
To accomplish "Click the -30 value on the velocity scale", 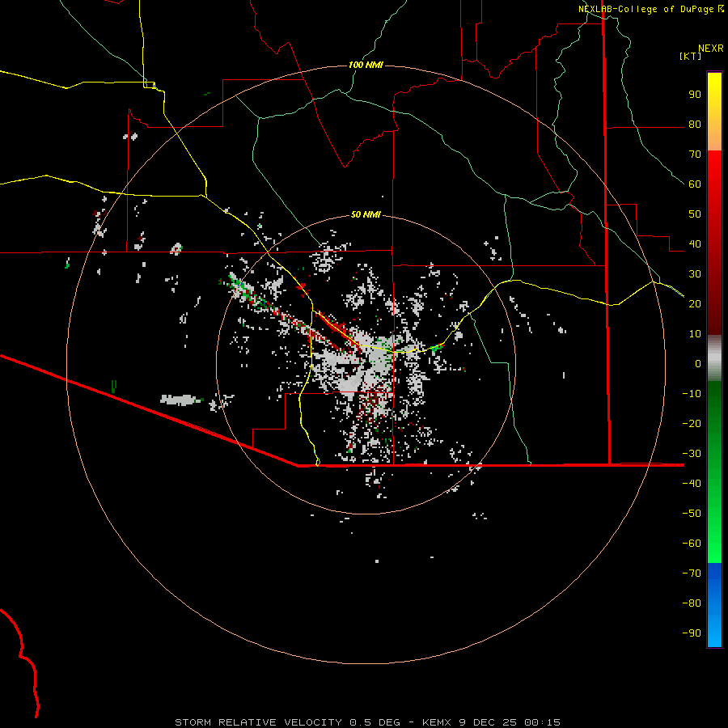I will [x=692, y=454].
